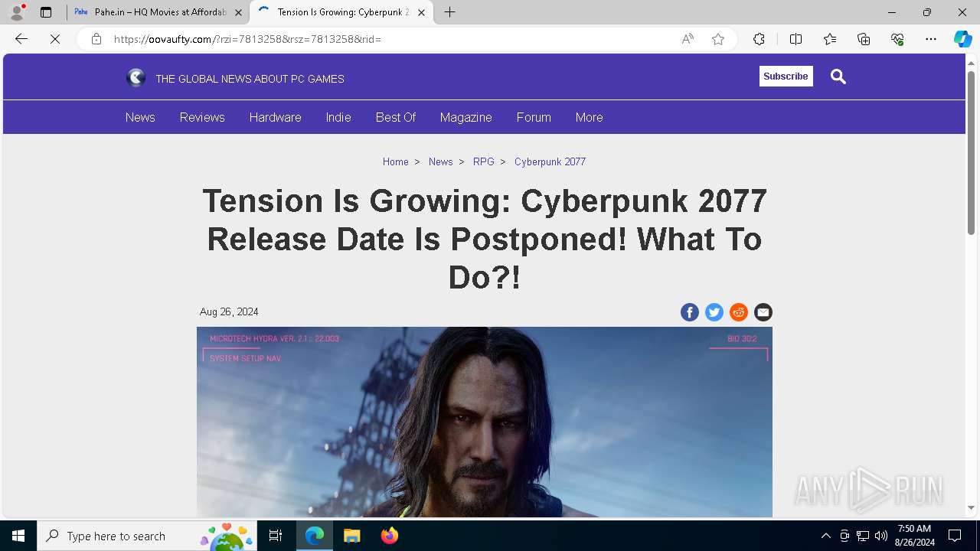This screenshot has width=980, height=551.
Task: Open browser Extensions puzzle icon
Action: (x=759, y=39)
